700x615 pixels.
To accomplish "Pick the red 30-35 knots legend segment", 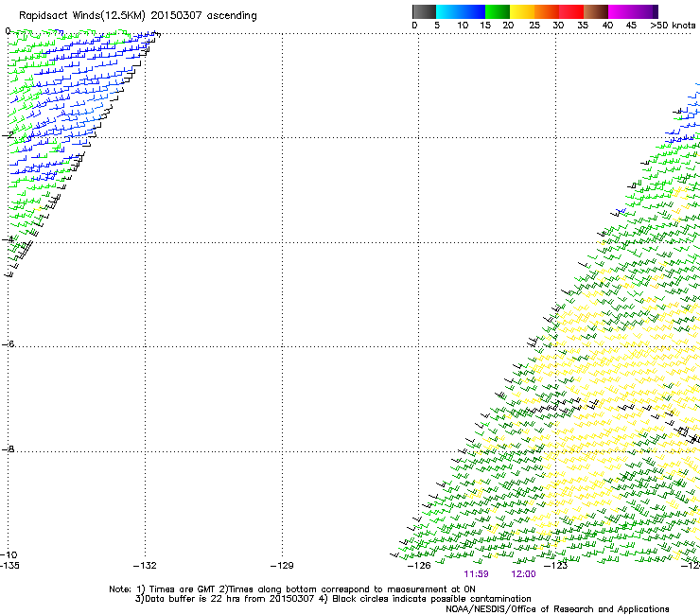I will 571,11.
